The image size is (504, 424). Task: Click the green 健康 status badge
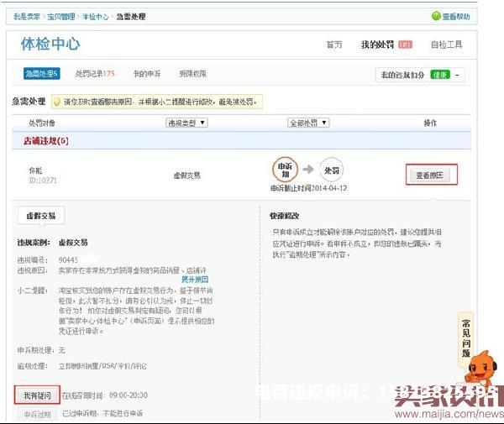440,75
